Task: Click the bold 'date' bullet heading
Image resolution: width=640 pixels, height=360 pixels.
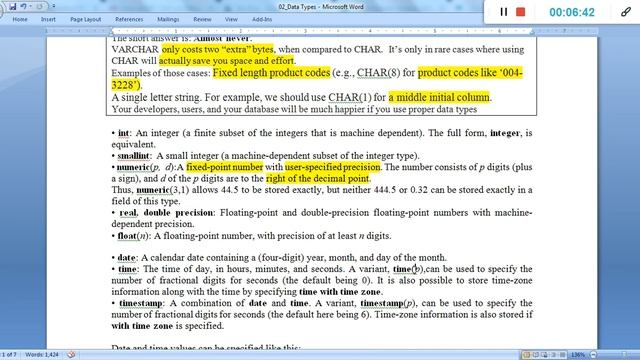Action: (x=127, y=258)
